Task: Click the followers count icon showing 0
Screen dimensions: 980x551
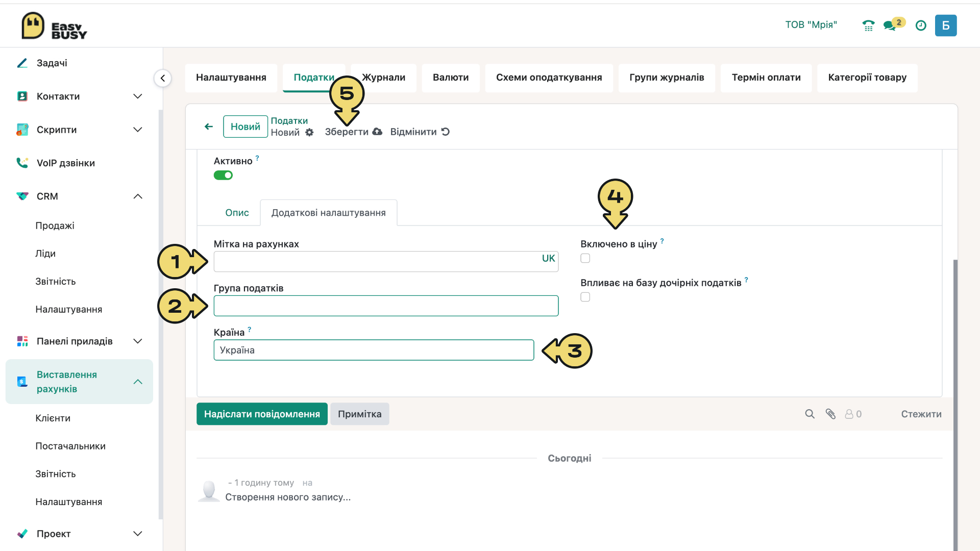Action: coord(853,414)
